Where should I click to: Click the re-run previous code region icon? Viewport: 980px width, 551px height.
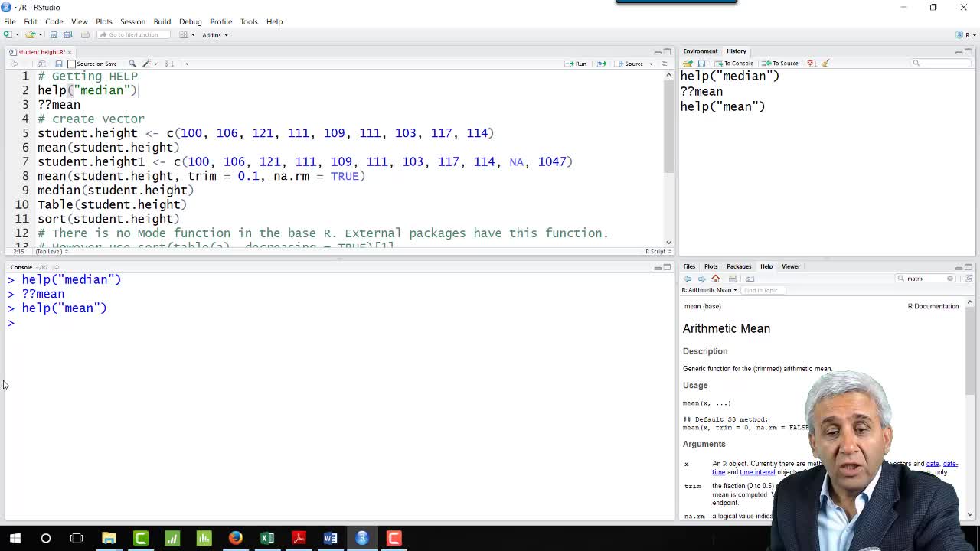click(602, 64)
